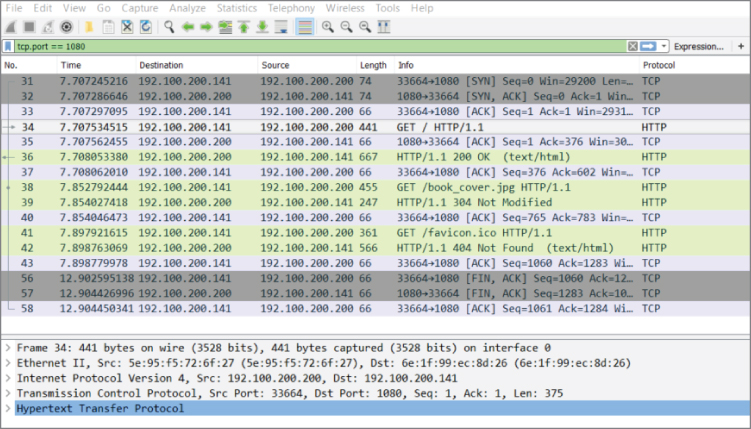Image resolution: width=751 pixels, height=429 pixels.
Task: Sort by the Time column header
Action: tap(96, 65)
